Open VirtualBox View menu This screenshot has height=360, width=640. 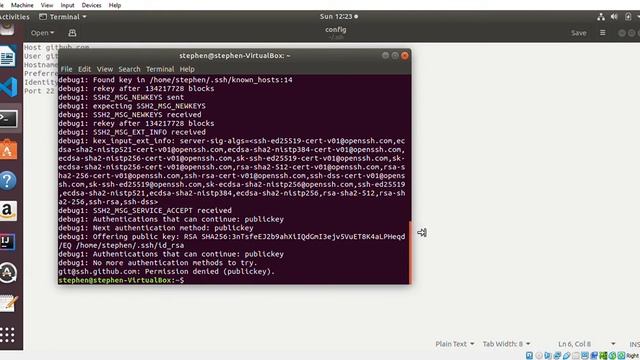click(47, 5)
